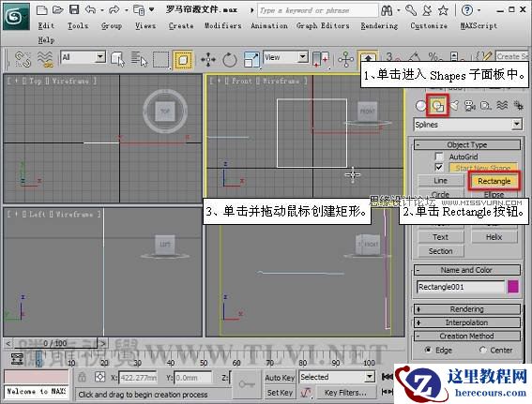Redo the last undone action
Image resolution: width=532 pixels, height=404 pixels.
point(114,9)
